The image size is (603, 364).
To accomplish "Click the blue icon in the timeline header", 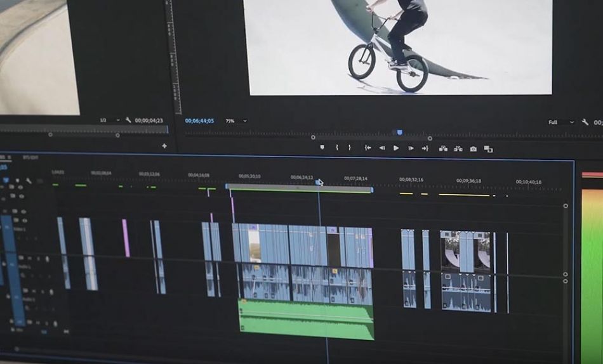I will [x=6, y=179].
